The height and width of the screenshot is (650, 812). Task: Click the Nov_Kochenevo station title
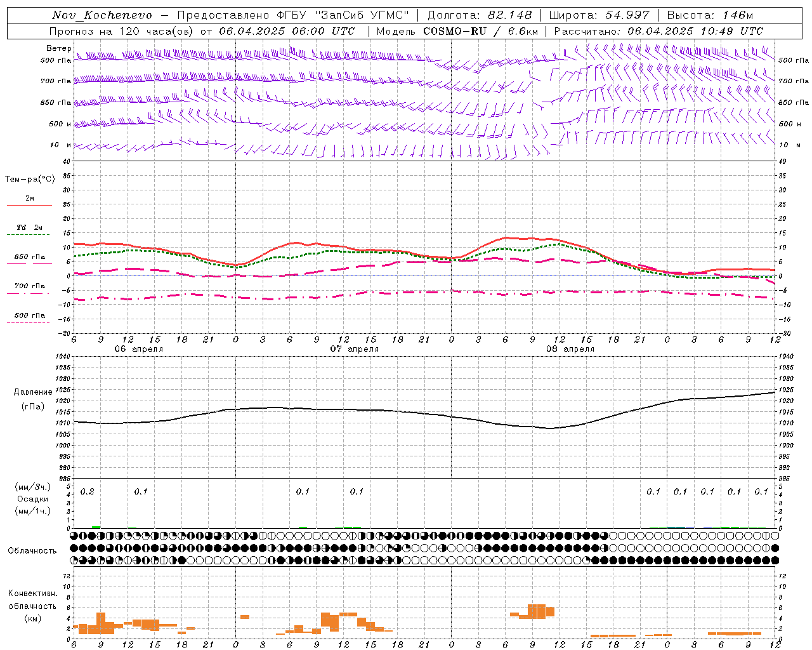tap(102, 15)
